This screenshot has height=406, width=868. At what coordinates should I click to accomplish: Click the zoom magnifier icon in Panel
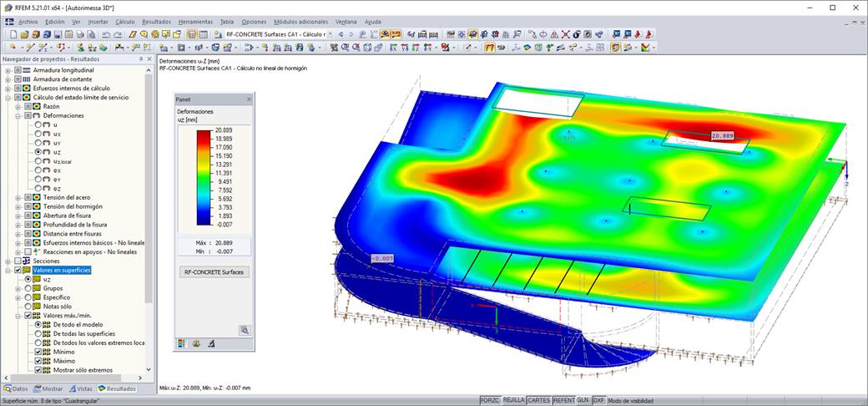click(245, 331)
